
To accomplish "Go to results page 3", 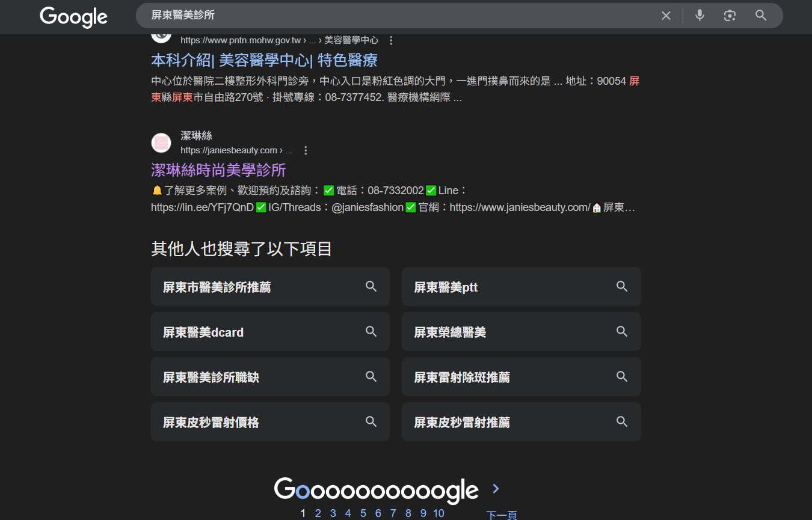I will (x=333, y=513).
